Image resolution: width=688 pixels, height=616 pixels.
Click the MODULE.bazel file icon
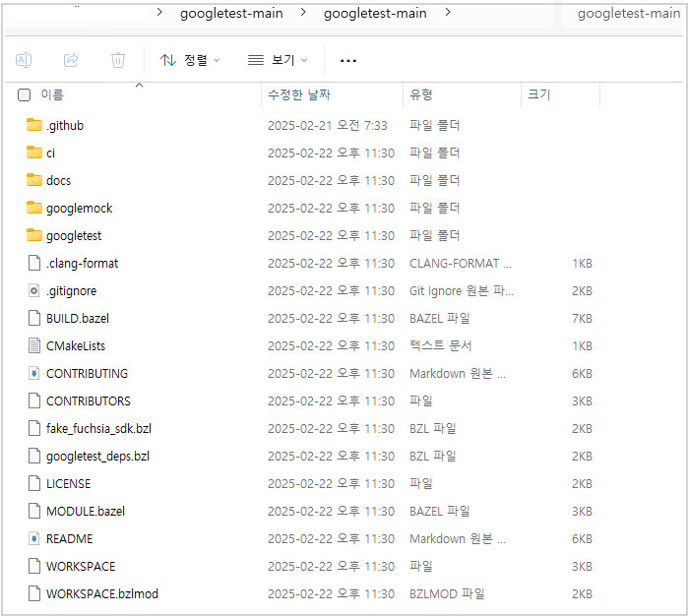34,511
